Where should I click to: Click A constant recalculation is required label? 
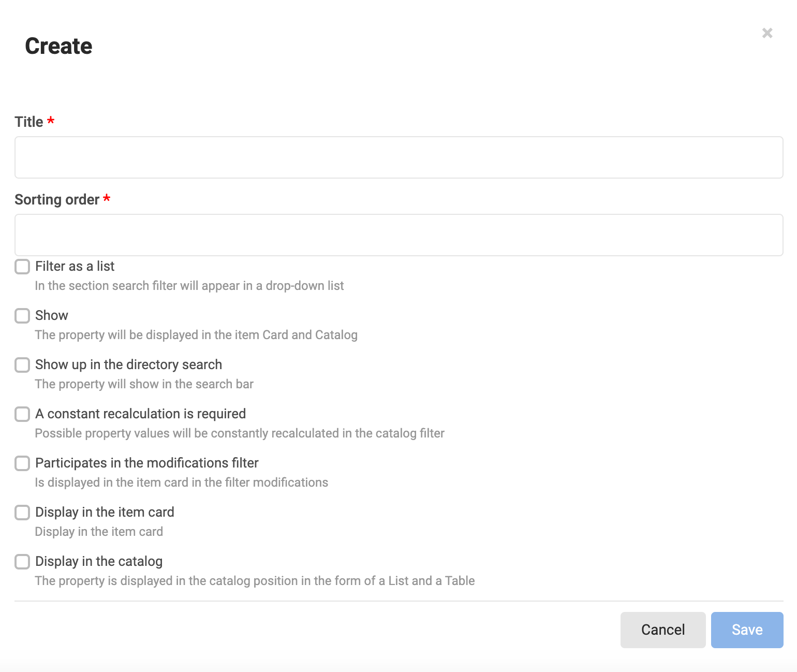pyautogui.click(x=140, y=414)
